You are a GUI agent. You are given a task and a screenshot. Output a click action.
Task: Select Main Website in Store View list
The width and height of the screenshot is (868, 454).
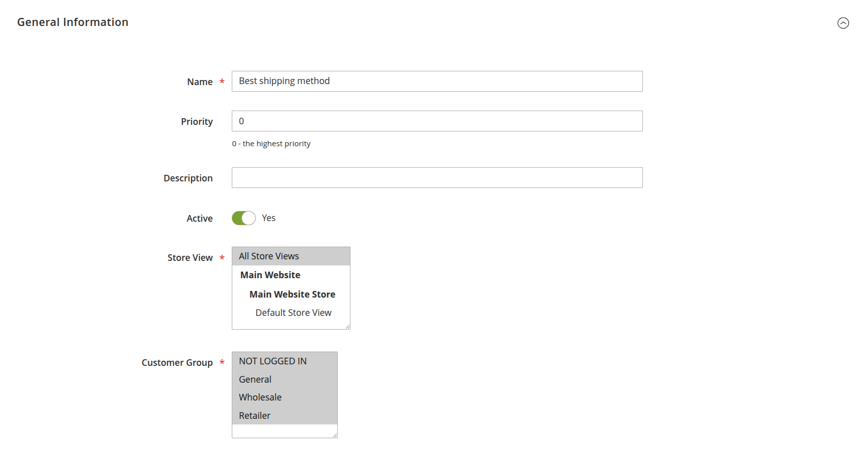(x=270, y=275)
